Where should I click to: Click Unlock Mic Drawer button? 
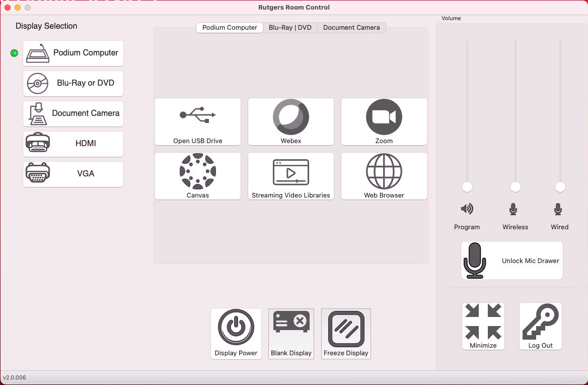(x=512, y=261)
